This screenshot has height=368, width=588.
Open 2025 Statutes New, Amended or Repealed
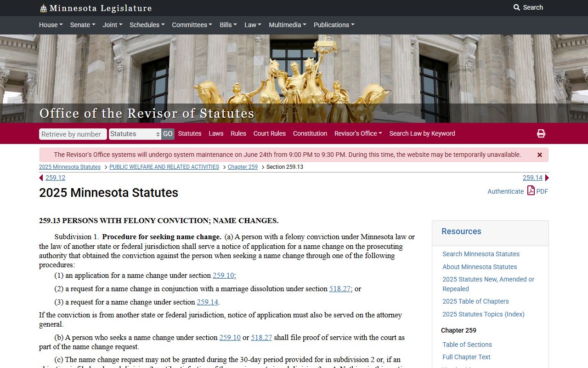tap(488, 284)
